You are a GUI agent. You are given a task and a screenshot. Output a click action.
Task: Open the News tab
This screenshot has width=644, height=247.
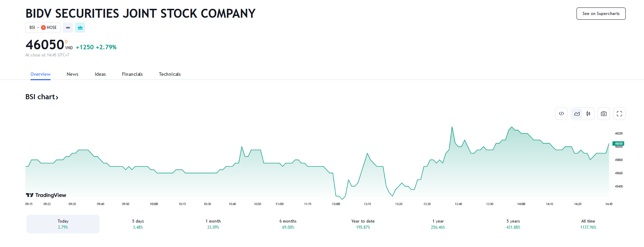72,74
